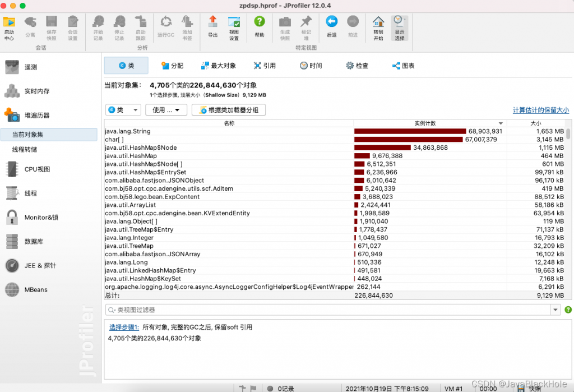This screenshot has height=392, width=574.
Task: Open the 使用 ... dropdown button
Action: tap(166, 110)
